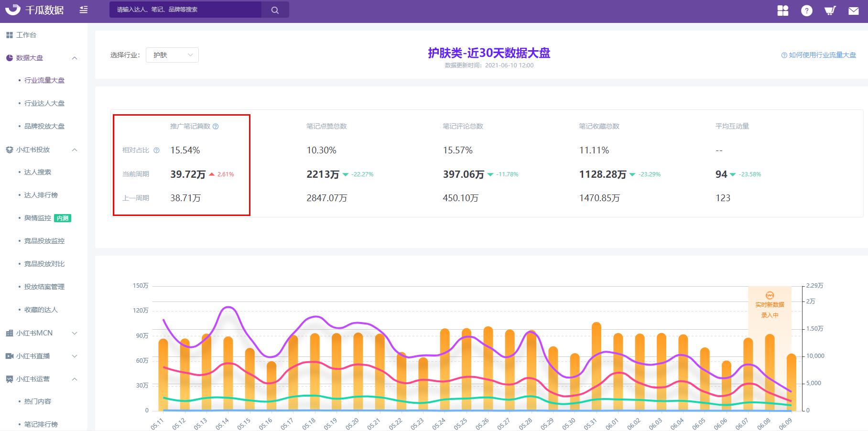Click the 千瓜数据 logo
This screenshot has width=868, height=431.
[34, 10]
